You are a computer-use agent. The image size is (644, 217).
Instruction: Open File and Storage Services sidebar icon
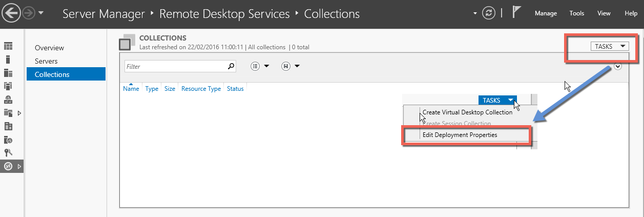pyautogui.click(x=8, y=113)
